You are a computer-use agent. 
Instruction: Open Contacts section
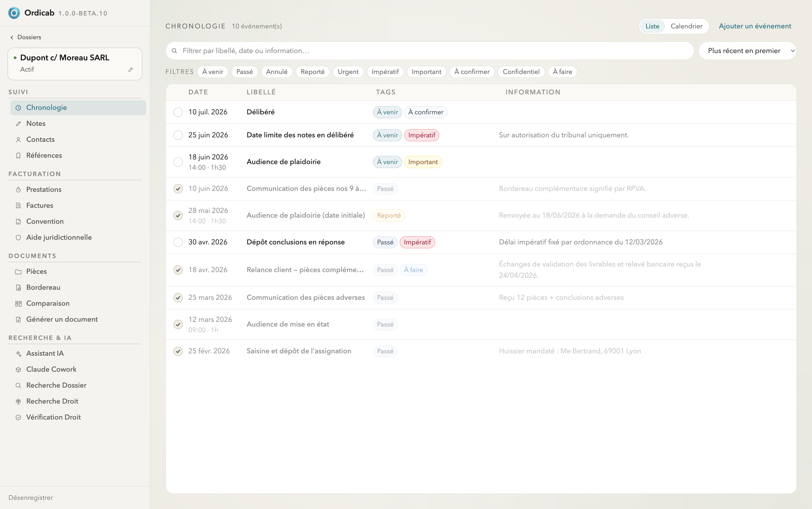pos(78,140)
